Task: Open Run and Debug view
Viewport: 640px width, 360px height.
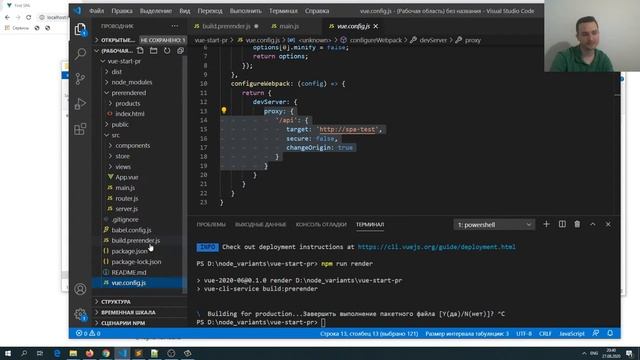Action: click(x=80, y=104)
